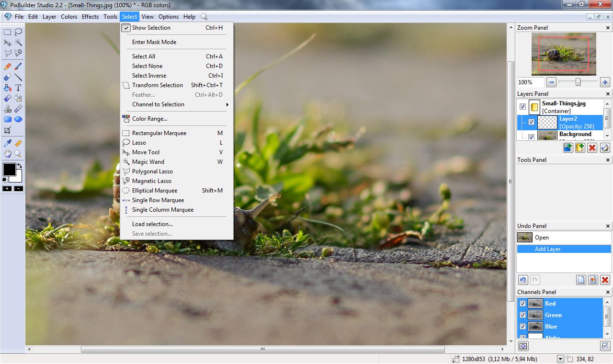Swap foreground and background colors

(x=20, y=166)
